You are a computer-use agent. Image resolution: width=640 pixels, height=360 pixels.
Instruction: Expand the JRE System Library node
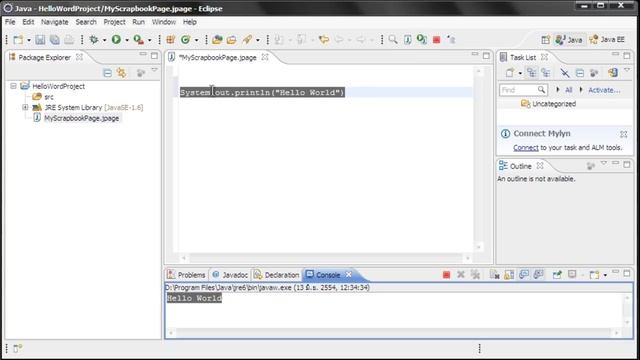pos(25,107)
